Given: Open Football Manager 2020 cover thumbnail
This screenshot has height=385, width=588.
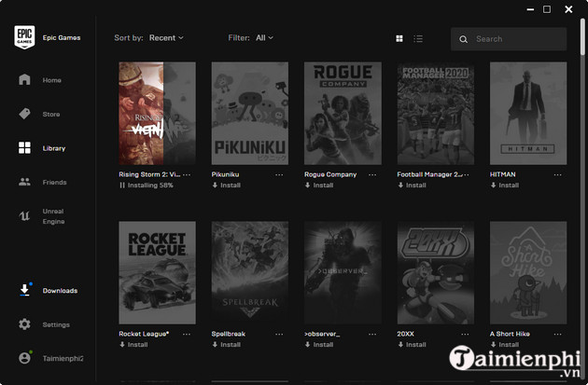Looking at the screenshot, I should [436, 114].
